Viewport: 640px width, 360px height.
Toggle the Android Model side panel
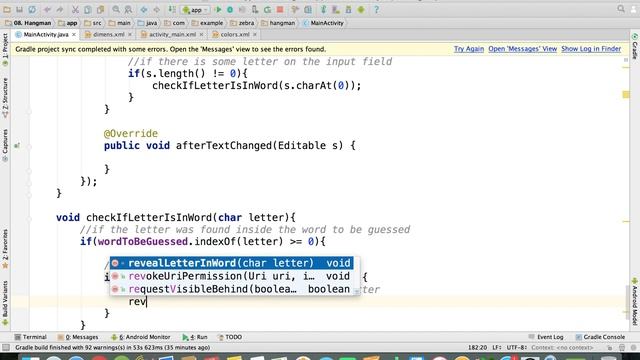point(635,302)
